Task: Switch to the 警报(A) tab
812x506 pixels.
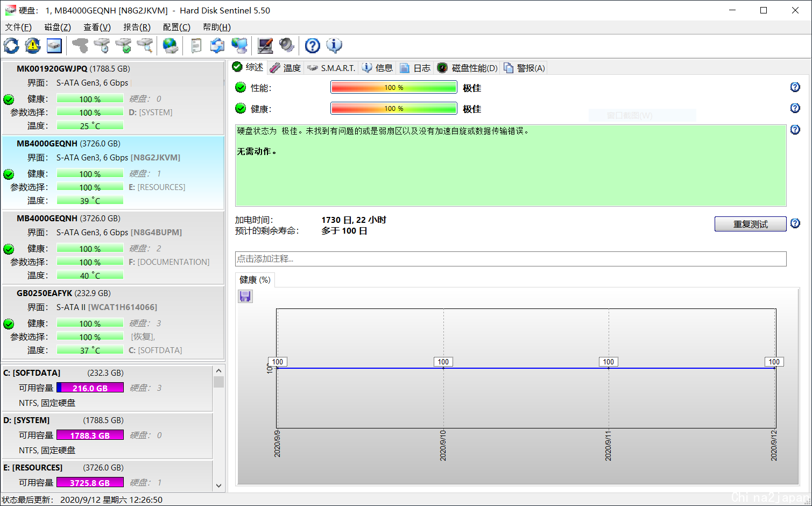Action: [525, 68]
